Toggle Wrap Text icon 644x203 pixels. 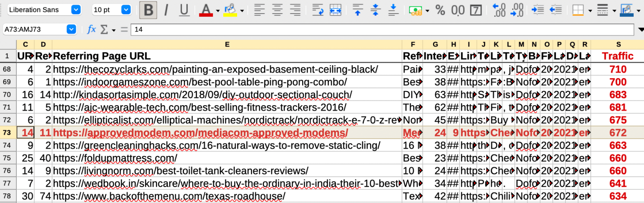318,10
